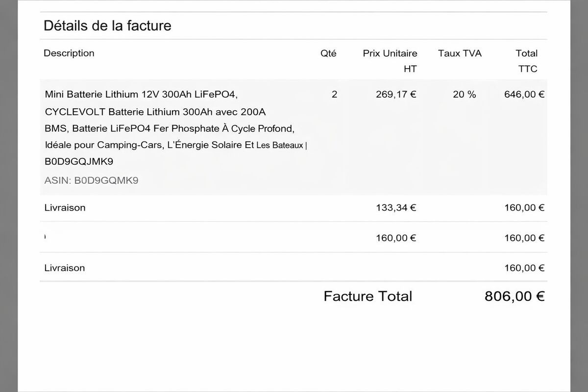Select the Description column header
588x392 pixels.
coord(69,53)
